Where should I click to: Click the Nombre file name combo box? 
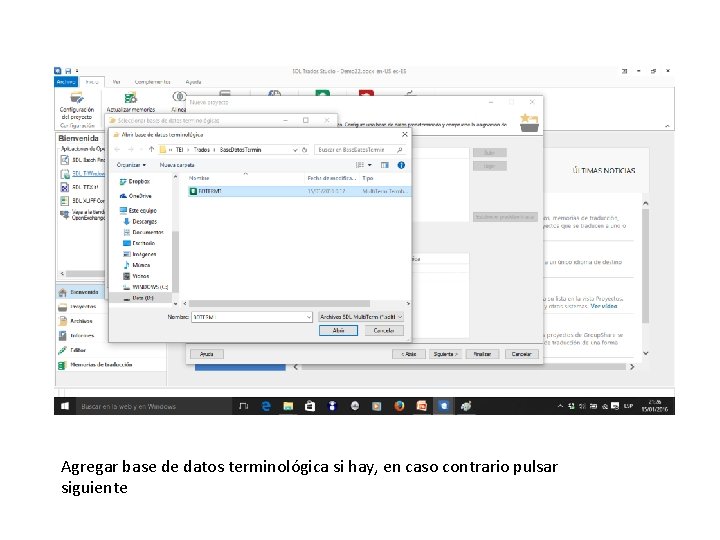[252, 317]
